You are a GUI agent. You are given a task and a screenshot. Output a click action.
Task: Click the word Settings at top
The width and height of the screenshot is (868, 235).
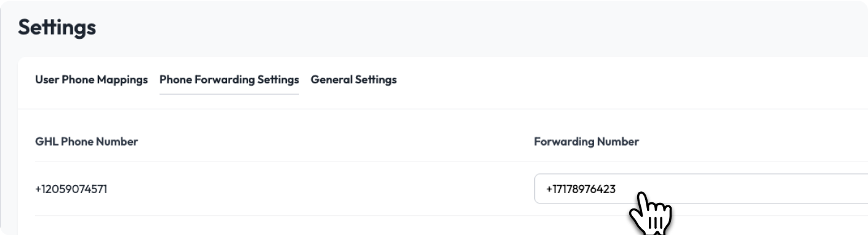(x=57, y=28)
